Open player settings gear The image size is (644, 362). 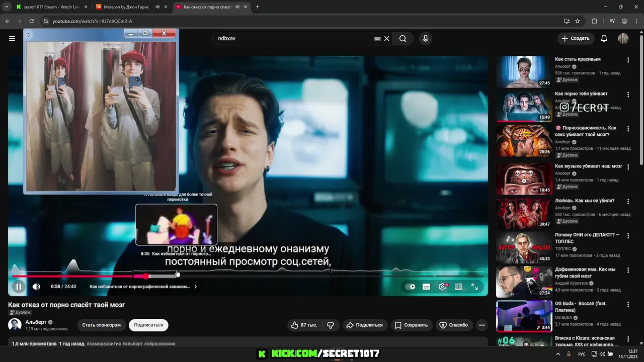(443, 287)
